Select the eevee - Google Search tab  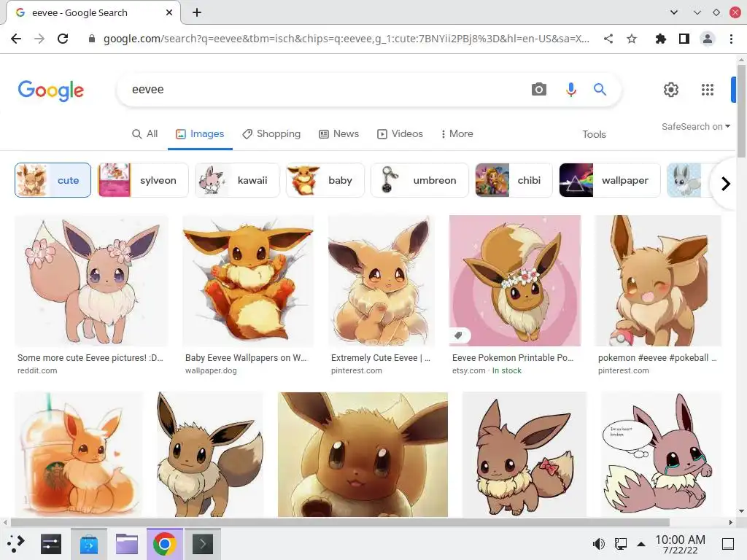point(93,13)
